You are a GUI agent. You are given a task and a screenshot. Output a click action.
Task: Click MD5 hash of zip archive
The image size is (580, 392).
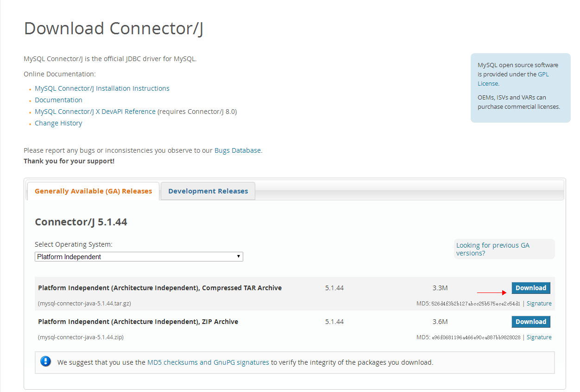[x=476, y=337]
